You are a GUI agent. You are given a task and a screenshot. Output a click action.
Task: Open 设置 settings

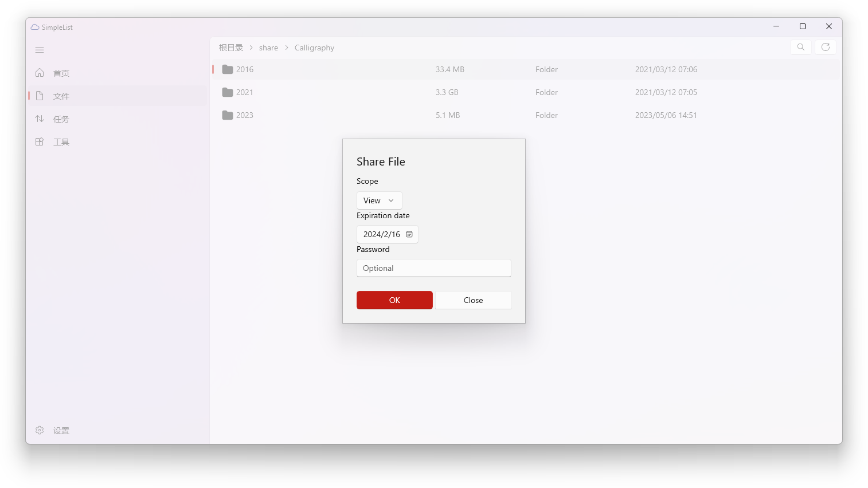(x=118, y=430)
